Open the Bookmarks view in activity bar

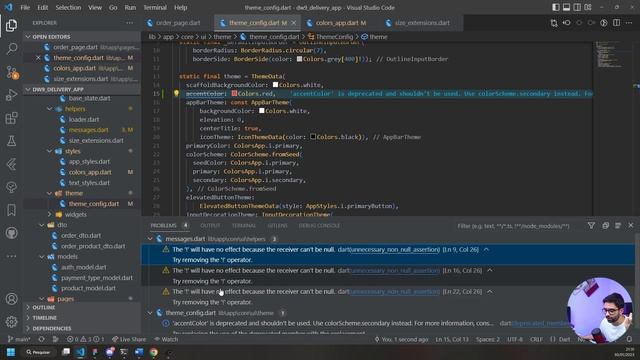(x=11, y=210)
